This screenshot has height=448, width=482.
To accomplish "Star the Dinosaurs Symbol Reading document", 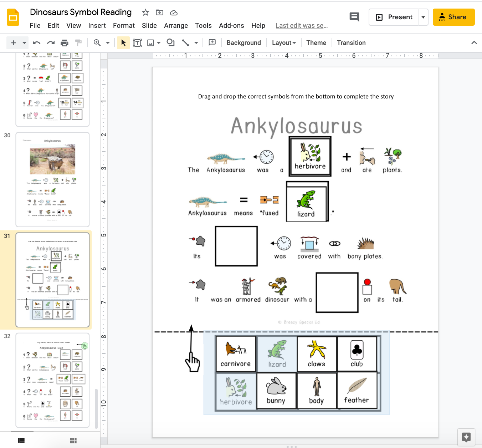I will tap(145, 12).
